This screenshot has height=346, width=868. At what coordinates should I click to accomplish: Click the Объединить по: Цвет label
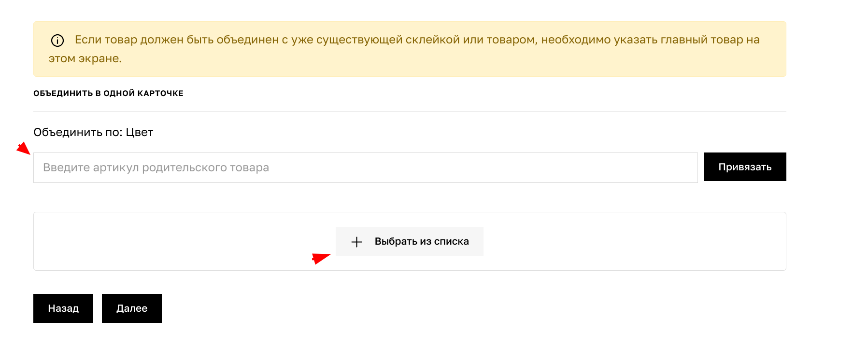click(93, 132)
